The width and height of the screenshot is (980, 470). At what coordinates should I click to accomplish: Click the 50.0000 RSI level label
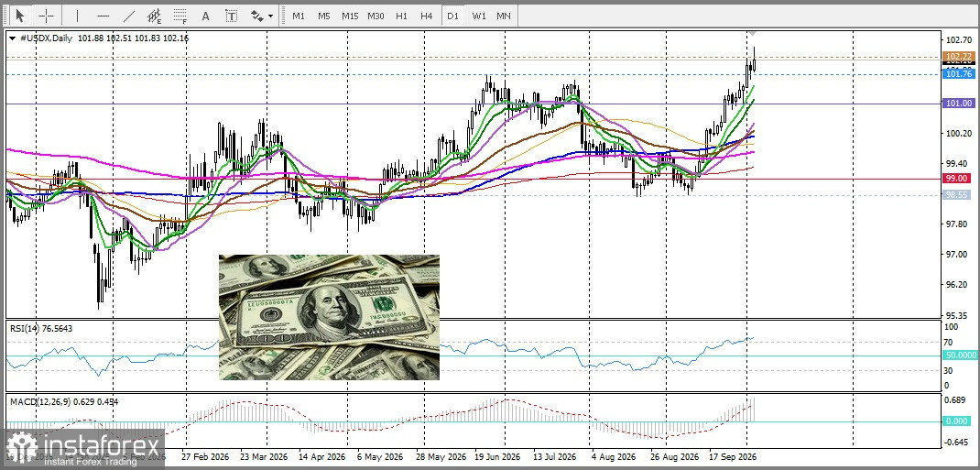tap(959, 355)
